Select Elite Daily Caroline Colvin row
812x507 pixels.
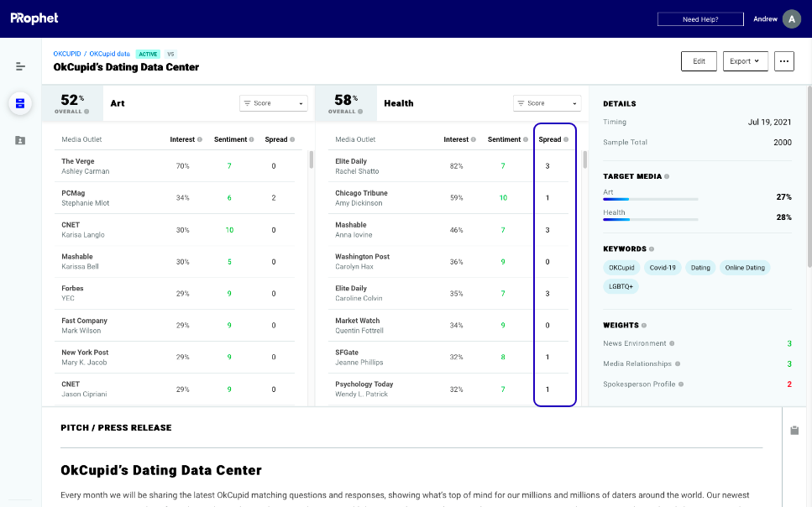448,293
